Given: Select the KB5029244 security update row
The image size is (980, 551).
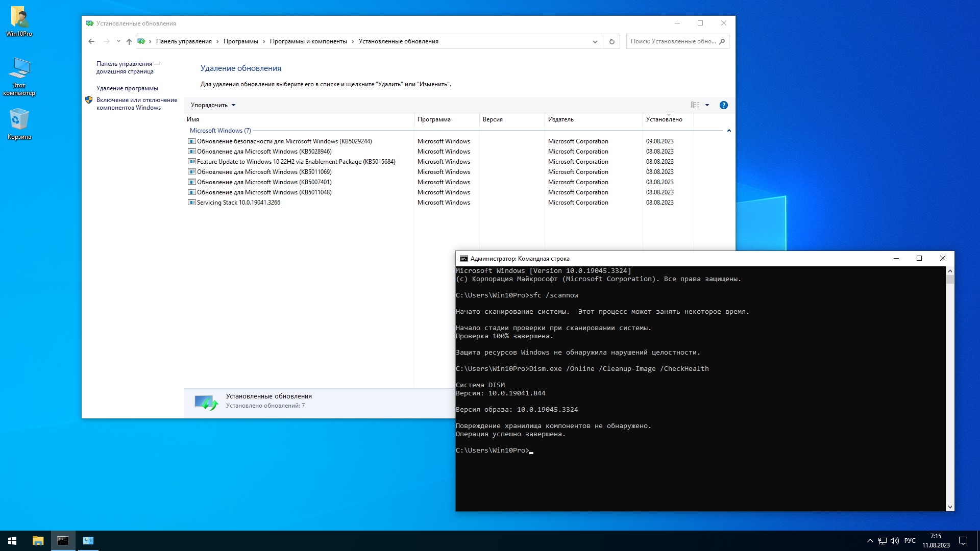Looking at the screenshot, I should pyautogui.click(x=440, y=141).
